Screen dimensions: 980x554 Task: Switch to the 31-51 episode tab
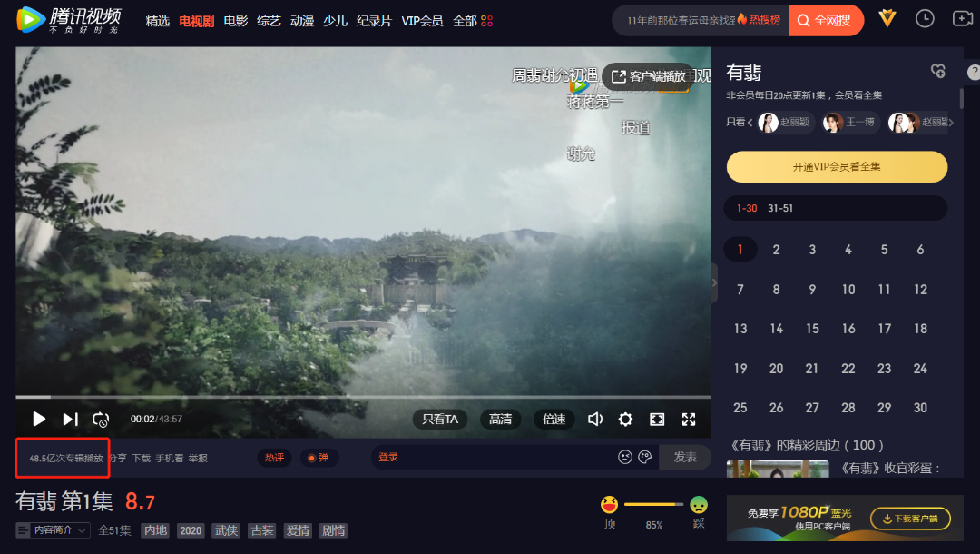point(779,208)
